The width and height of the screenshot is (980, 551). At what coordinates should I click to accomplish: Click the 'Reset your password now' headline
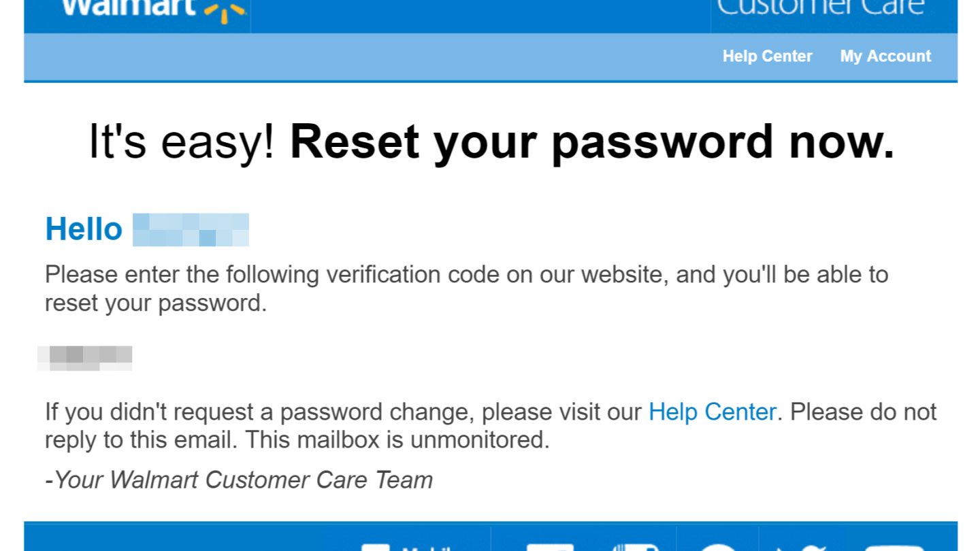click(592, 142)
